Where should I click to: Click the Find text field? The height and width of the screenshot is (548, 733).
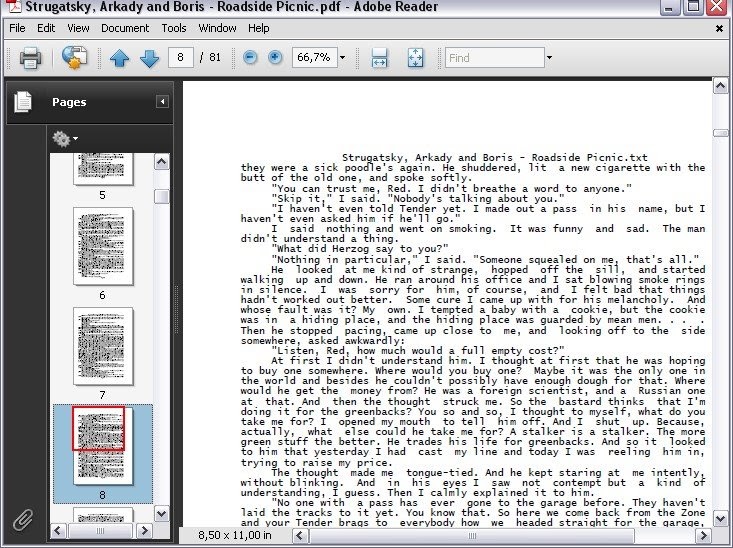click(x=495, y=58)
